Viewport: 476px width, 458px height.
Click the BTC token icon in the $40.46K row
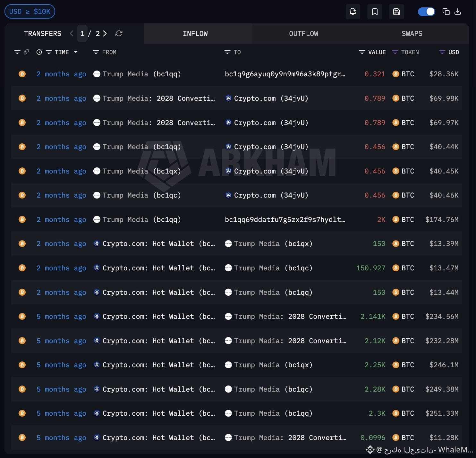[396, 195]
